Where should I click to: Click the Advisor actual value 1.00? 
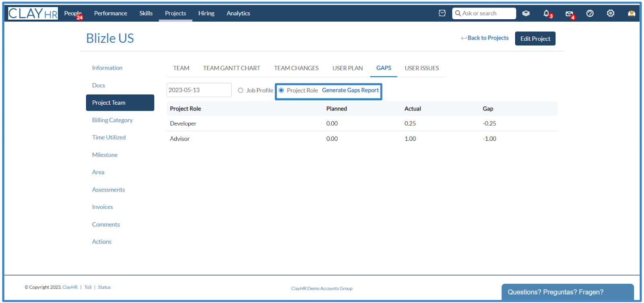point(410,139)
